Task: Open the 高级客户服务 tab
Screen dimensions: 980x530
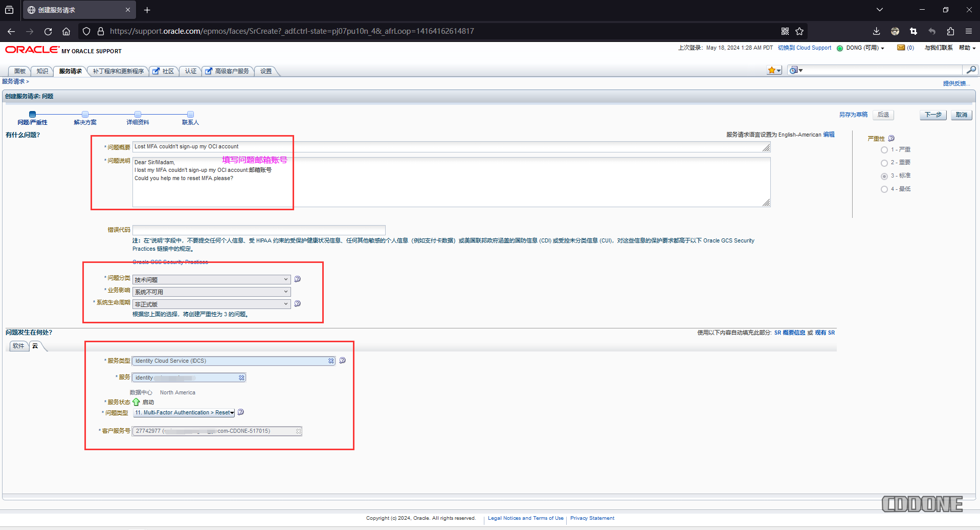Action: point(227,71)
